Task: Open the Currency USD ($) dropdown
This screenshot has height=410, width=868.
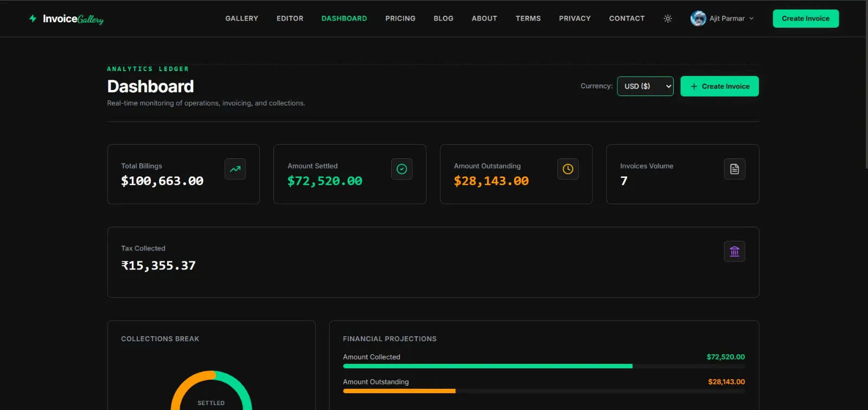Action: click(x=645, y=86)
